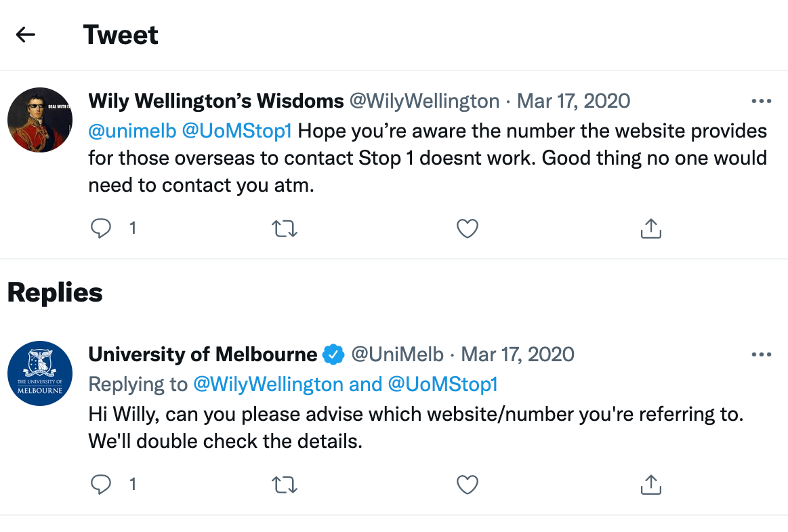Click University of Melbourne's verified badge
Viewport: 788px width, 532px height.
pos(333,354)
